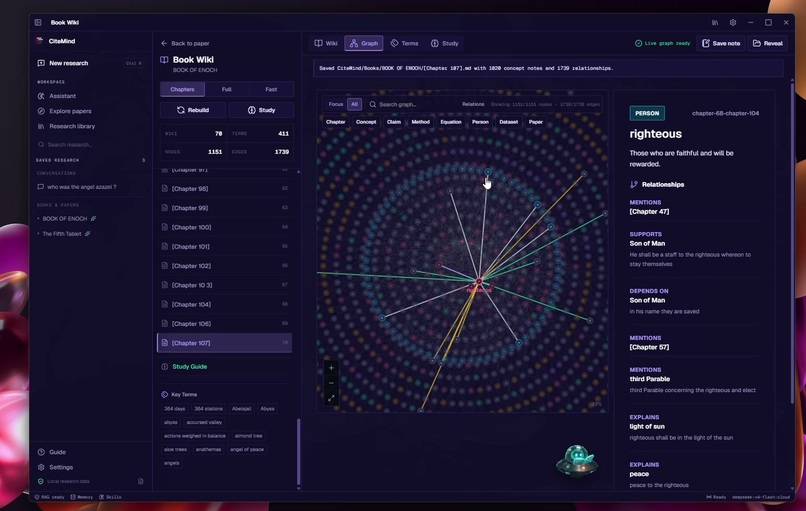The width and height of the screenshot is (806, 511).
Task: Click the link icon next to BOOK OF ENOCH
Action: (94, 218)
